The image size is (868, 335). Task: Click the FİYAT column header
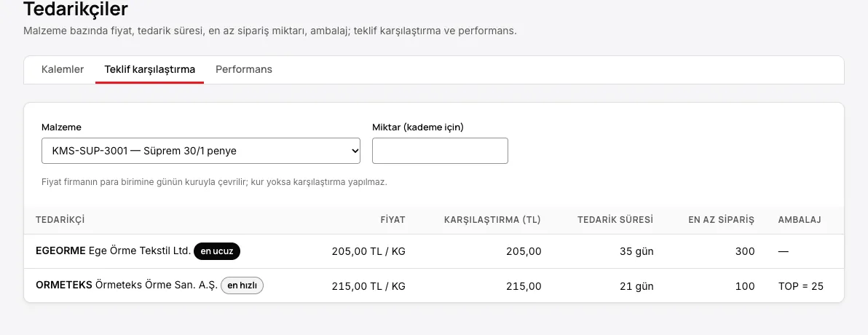pyautogui.click(x=393, y=220)
